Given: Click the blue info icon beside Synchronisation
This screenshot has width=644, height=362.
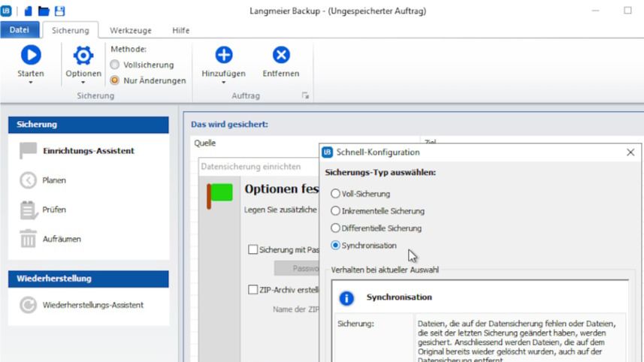Looking at the screenshot, I should click(346, 298).
